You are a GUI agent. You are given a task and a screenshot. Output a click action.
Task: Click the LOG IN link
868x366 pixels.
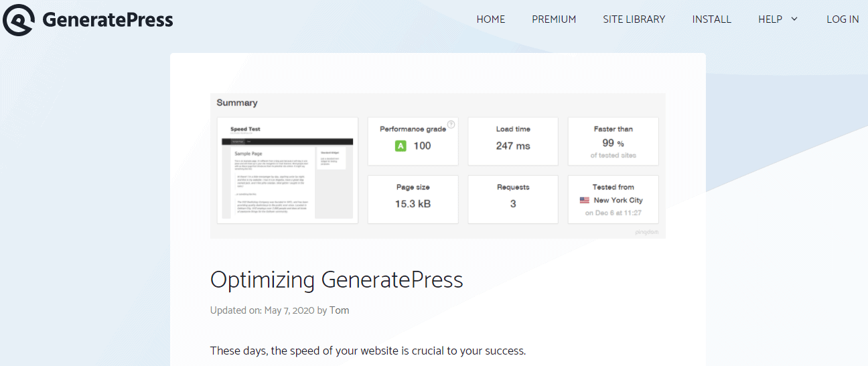pos(842,19)
